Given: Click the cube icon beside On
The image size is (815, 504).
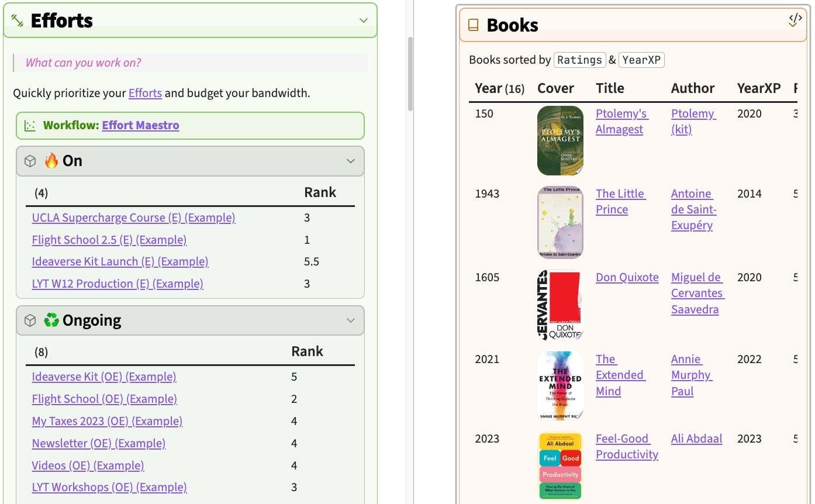Looking at the screenshot, I should (30, 161).
